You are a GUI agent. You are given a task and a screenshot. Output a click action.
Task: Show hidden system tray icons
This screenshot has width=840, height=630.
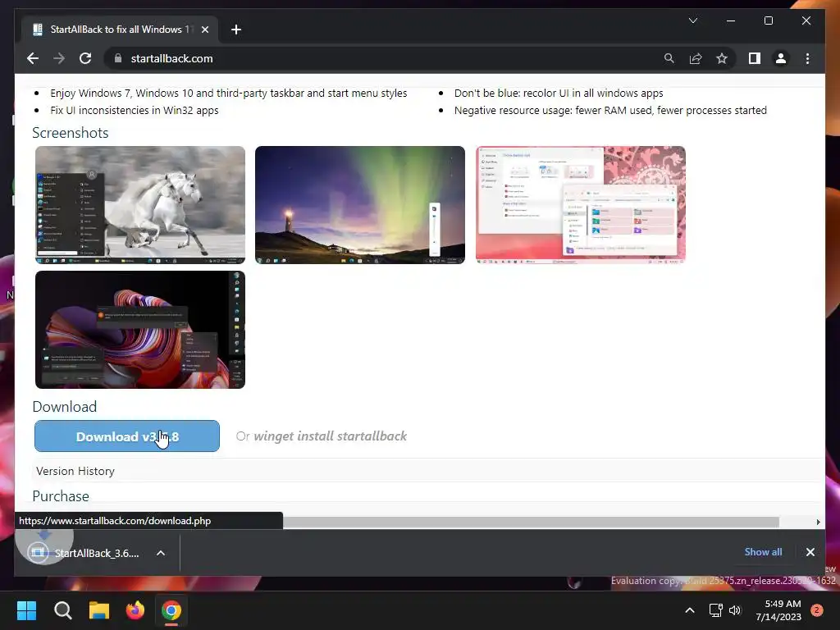[x=690, y=610]
